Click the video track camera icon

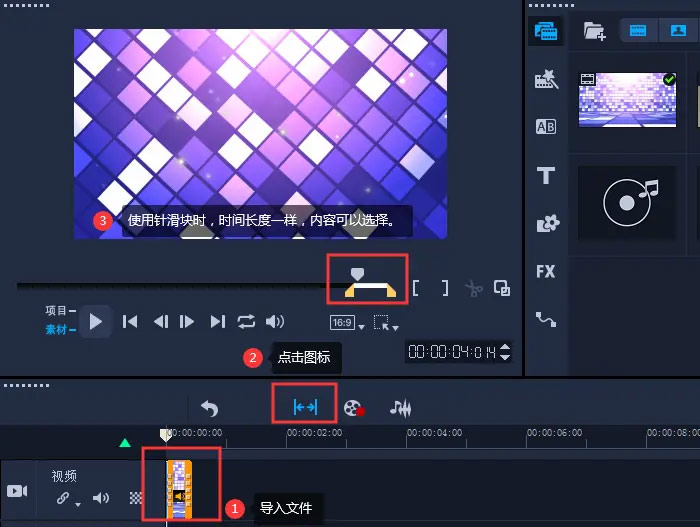17,491
